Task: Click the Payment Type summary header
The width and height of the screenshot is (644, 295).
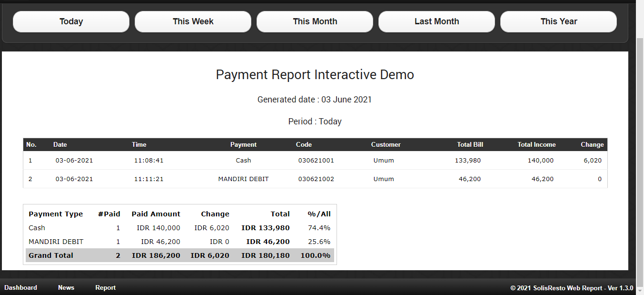Action: [56, 214]
